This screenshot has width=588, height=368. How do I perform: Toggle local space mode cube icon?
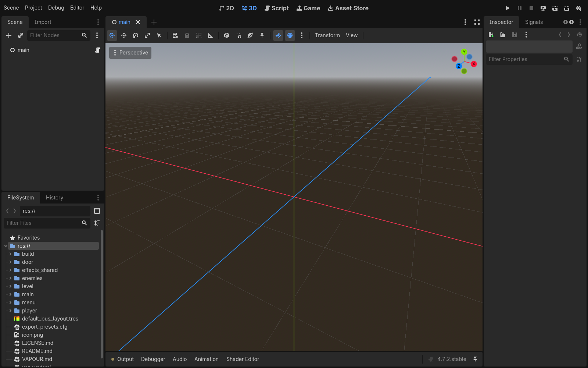click(227, 35)
